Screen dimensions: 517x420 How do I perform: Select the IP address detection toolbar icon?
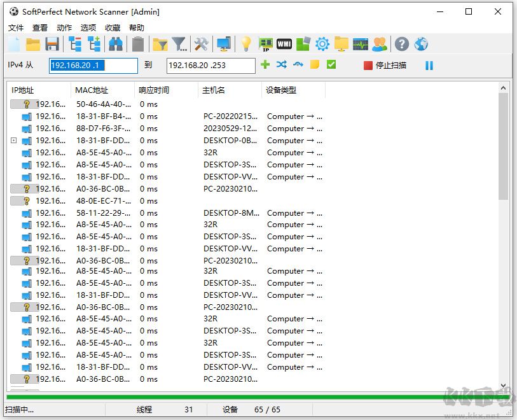coord(266,44)
